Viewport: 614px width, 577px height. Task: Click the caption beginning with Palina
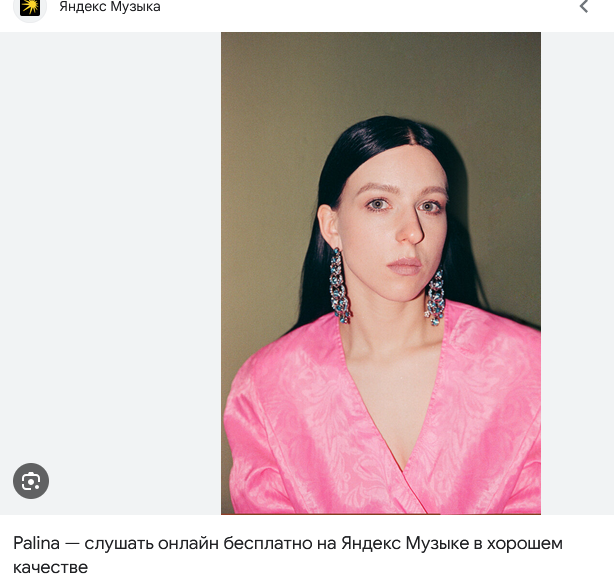click(x=288, y=555)
